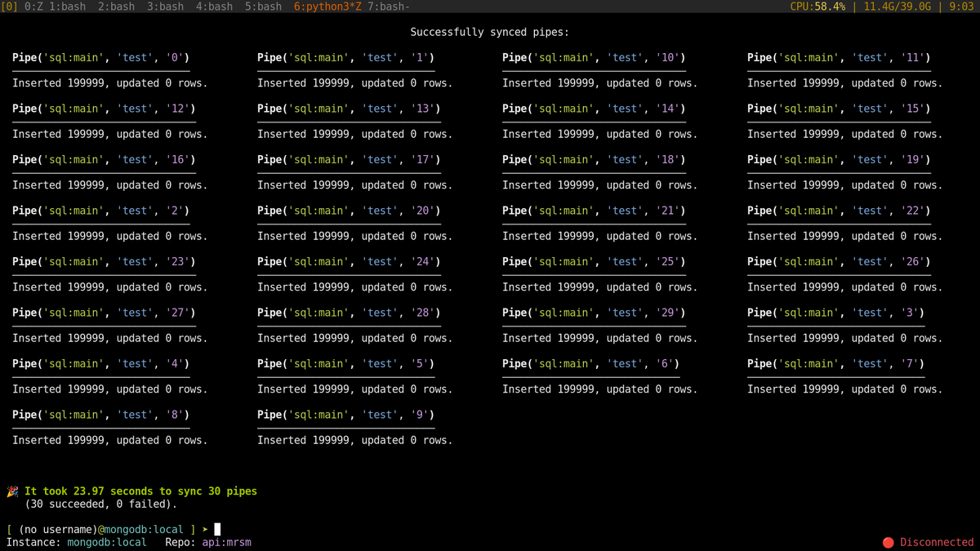This screenshot has height=551, width=980.
Task: Switch to tmux window 2:bash
Action: pyautogui.click(x=116, y=7)
